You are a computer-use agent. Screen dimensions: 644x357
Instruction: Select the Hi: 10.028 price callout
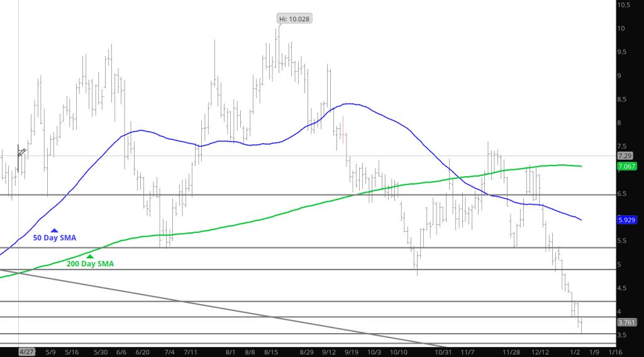point(295,19)
